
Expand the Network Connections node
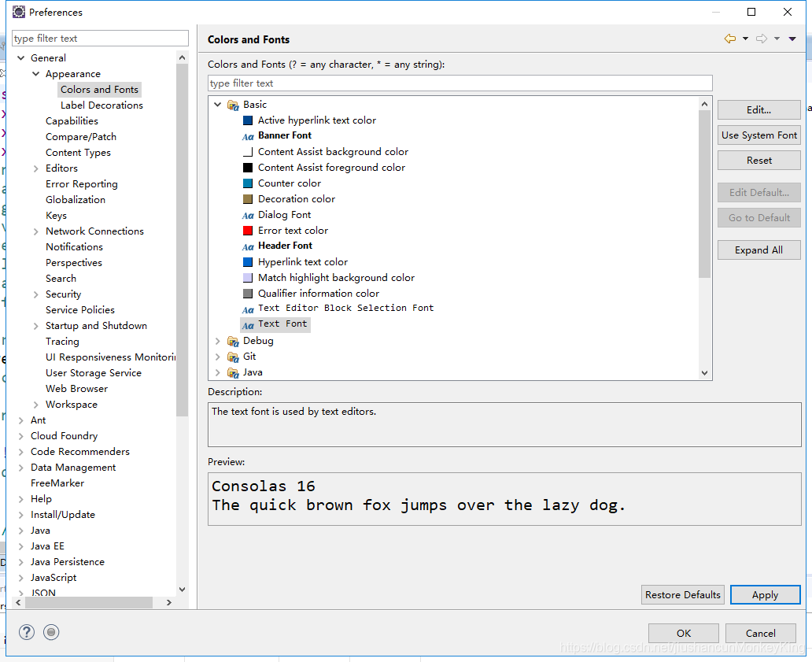tap(35, 231)
